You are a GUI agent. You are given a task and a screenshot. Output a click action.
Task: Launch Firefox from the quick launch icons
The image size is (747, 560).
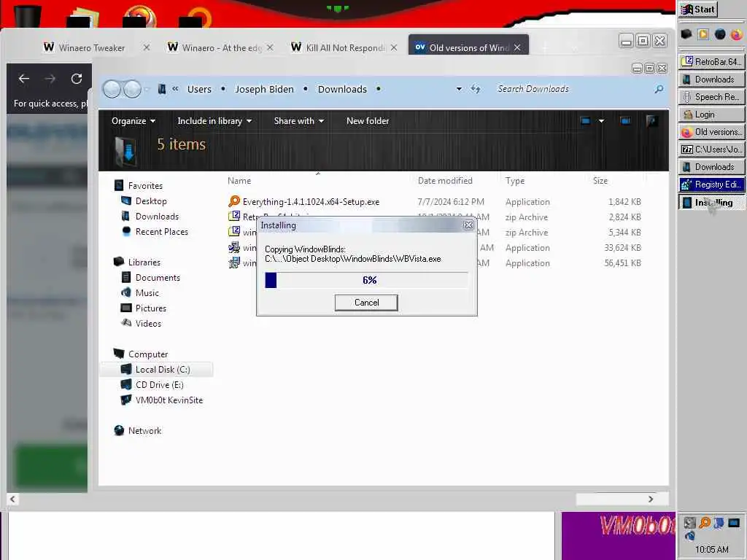click(x=737, y=34)
